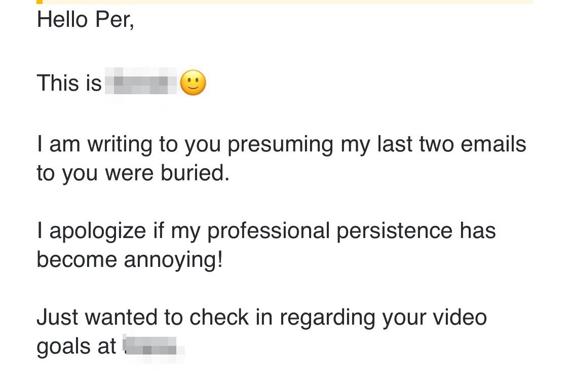Place cursor on the word "presuming"
570x392 pixels.
click(x=280, y=145)
